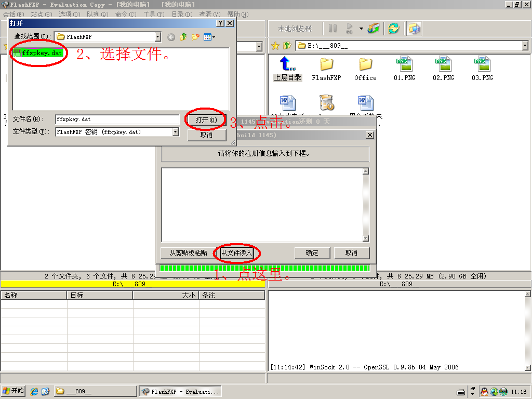The height and width of the screenshot is (399, 532).
Task: Click the bookmarks star icon in right pane
Action: [275, 46]
